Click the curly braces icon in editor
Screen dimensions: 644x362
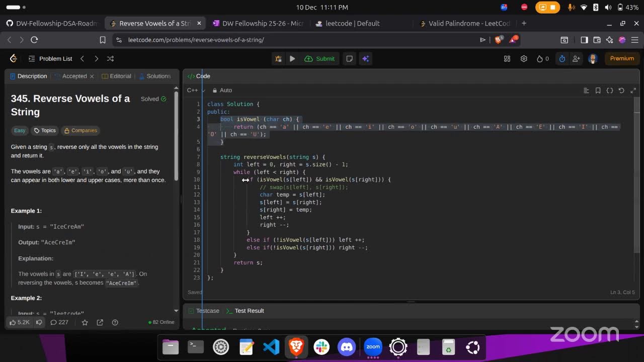pos(610,90)
